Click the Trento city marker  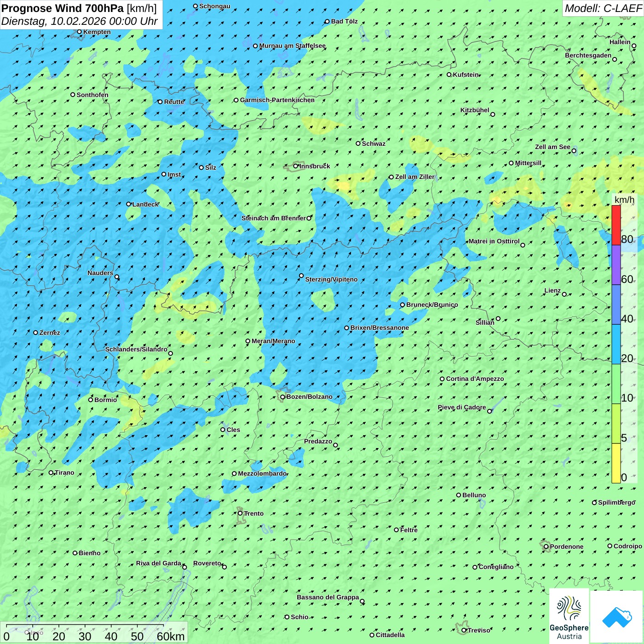[240, 513]
